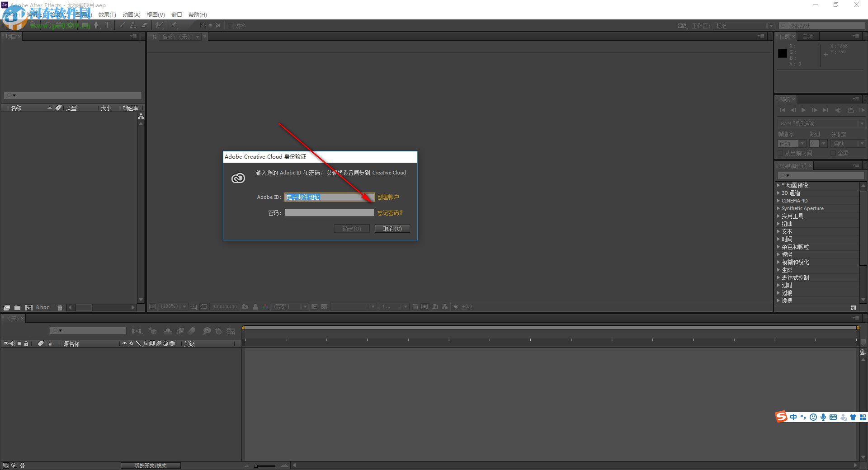Toggle loop option in Preview panel
868x470 pixels.
point(850,110)
